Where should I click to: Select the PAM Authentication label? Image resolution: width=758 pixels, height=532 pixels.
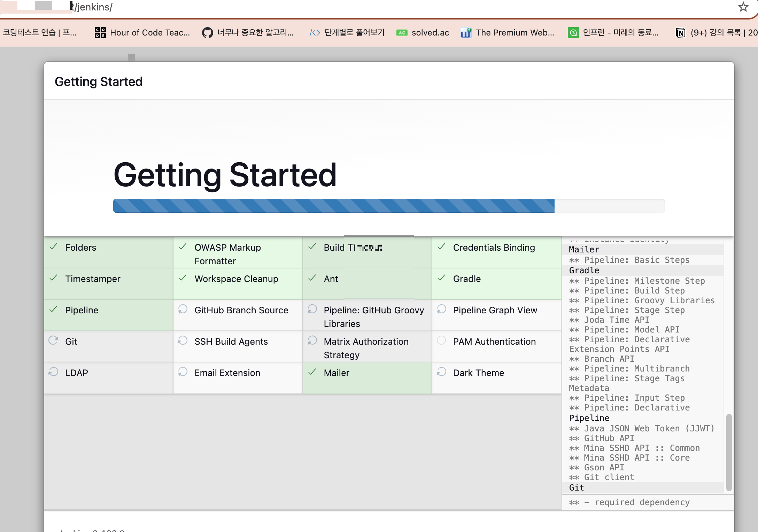[x=494, y=342]
